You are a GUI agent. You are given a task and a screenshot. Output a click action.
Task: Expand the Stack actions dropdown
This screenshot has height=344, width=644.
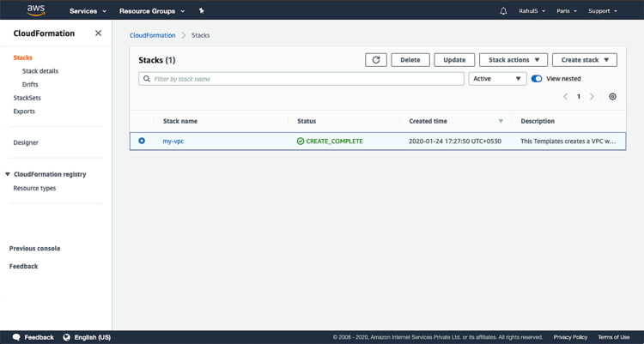tap(513, 60)
